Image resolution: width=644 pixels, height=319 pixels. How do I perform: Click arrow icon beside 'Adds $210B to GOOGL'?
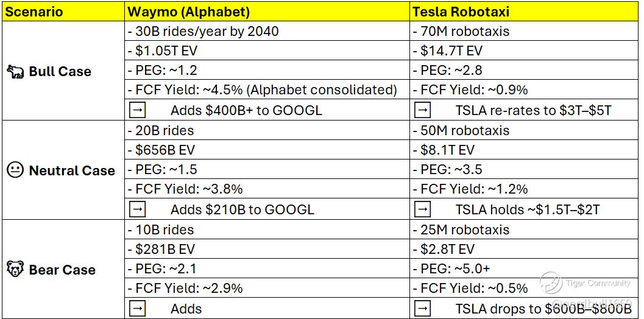click(138, 209)
